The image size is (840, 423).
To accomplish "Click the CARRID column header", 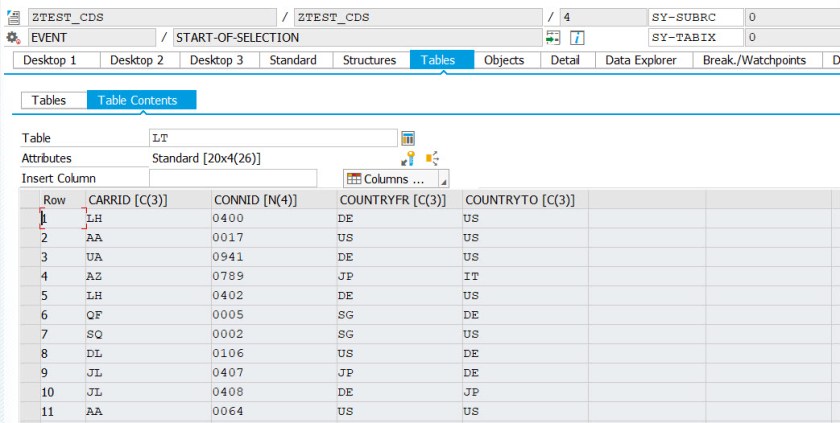I will [128, 200].
